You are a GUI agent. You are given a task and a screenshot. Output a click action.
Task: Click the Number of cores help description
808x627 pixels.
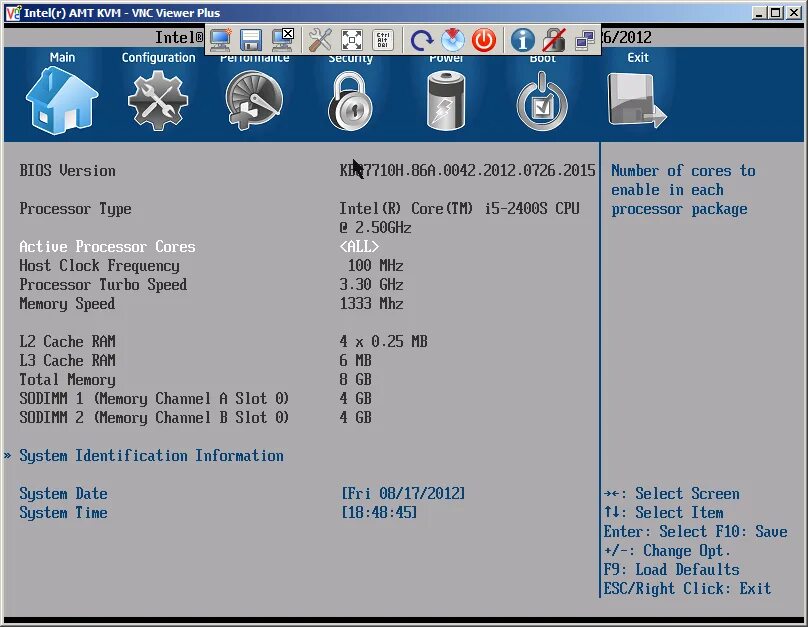(683, 190)
